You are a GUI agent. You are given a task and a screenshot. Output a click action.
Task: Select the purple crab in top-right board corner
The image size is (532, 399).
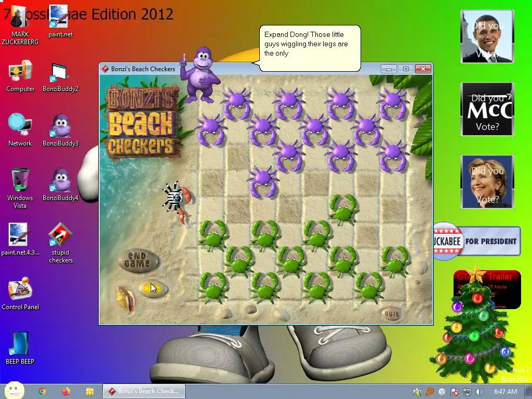click(393, 103)
